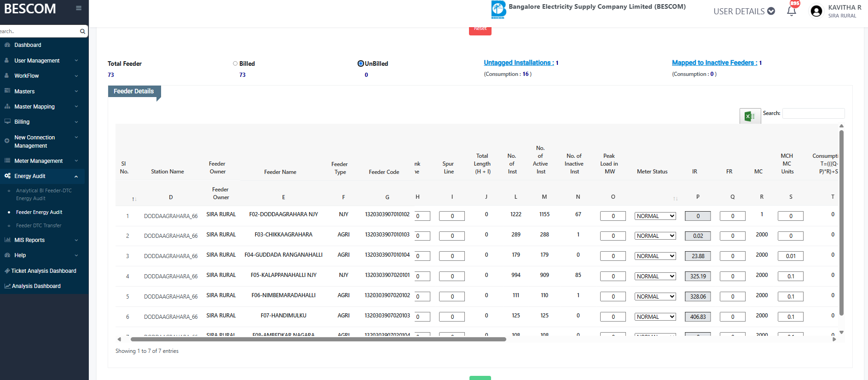Viewport: 868px width, 380px height.
Task: Click the WorkFlow sidebar icon
Action: (7, 76)
